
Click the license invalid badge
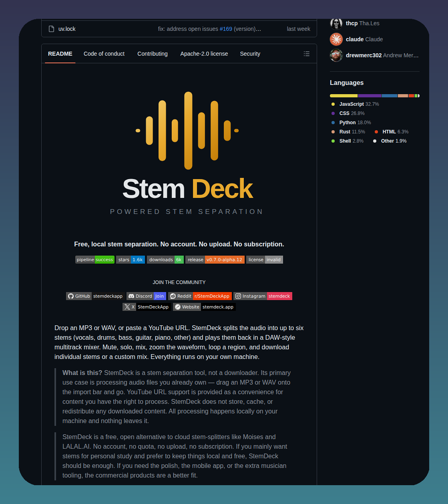(265, 260)
